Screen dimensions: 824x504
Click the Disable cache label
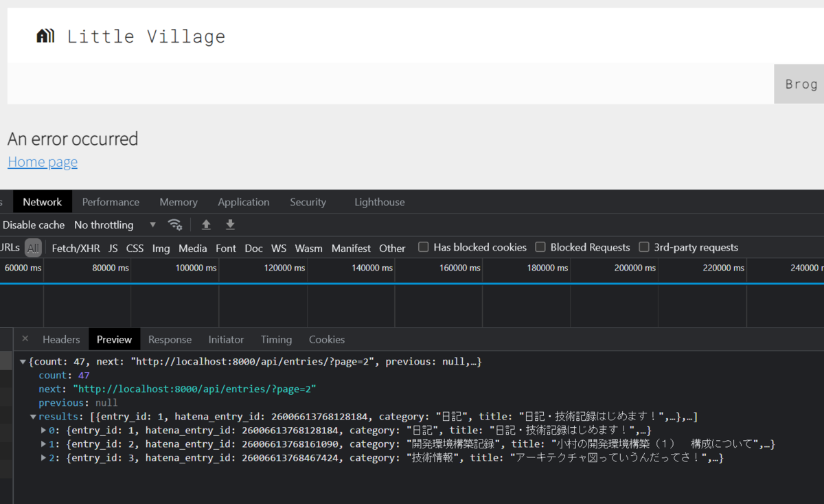pyautogui.click(x=34, y=225)
